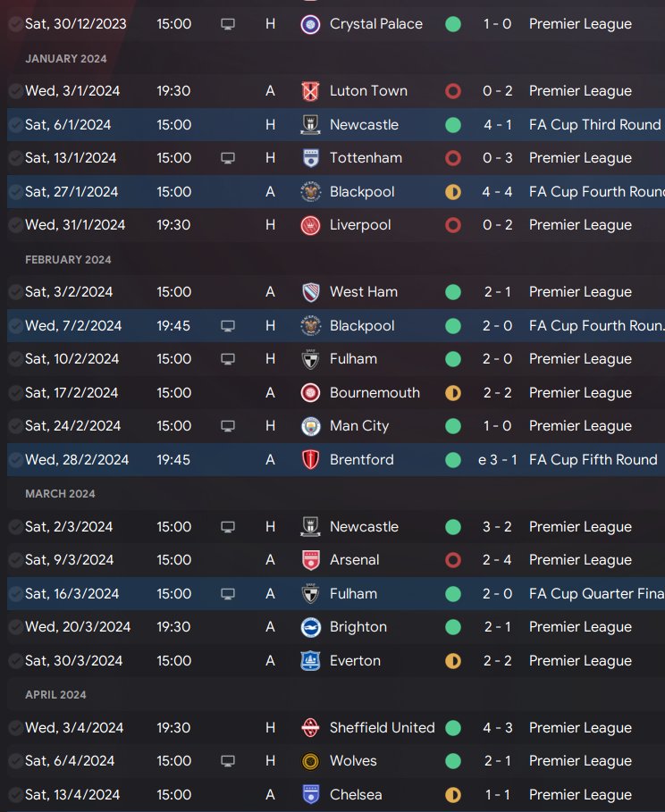Screen dimensions: 665x812
Task: Open the Man City club badge
Action: pos(310,426)
